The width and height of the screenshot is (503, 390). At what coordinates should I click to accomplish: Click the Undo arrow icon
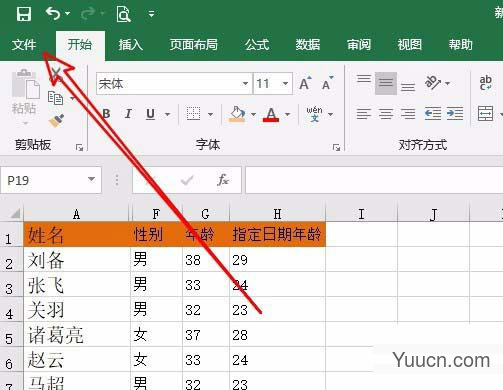point(53,13)
